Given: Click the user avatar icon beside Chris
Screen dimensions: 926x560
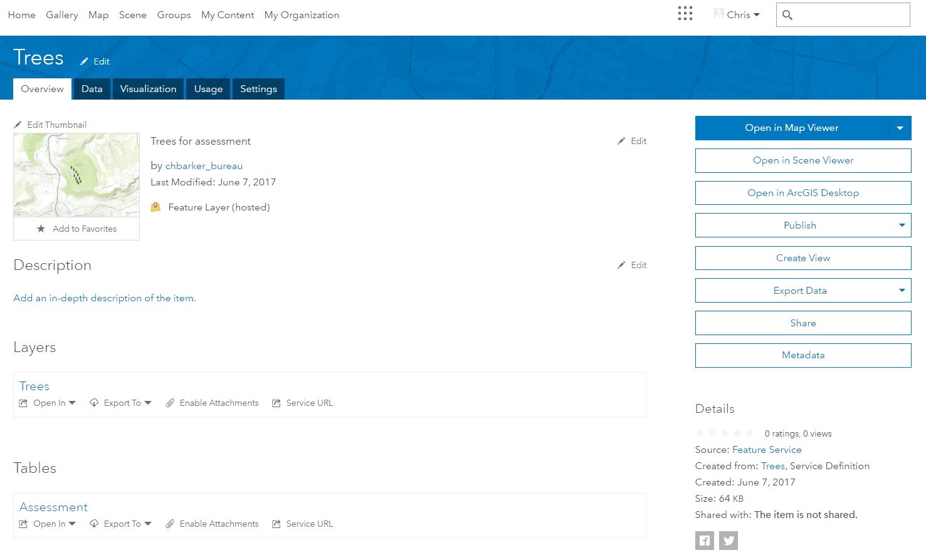Looking at the screenshot, I should coord(719,13).
